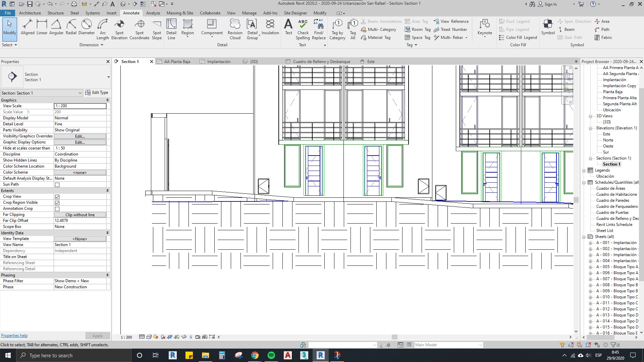Select Tag by Category
This screenshot has height=362, width=644.
(337, 28)
